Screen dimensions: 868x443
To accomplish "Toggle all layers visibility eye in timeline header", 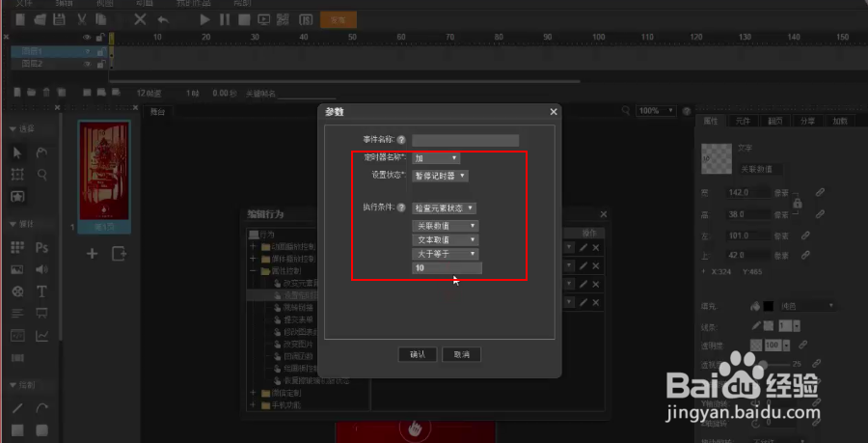I will point(87,37).
